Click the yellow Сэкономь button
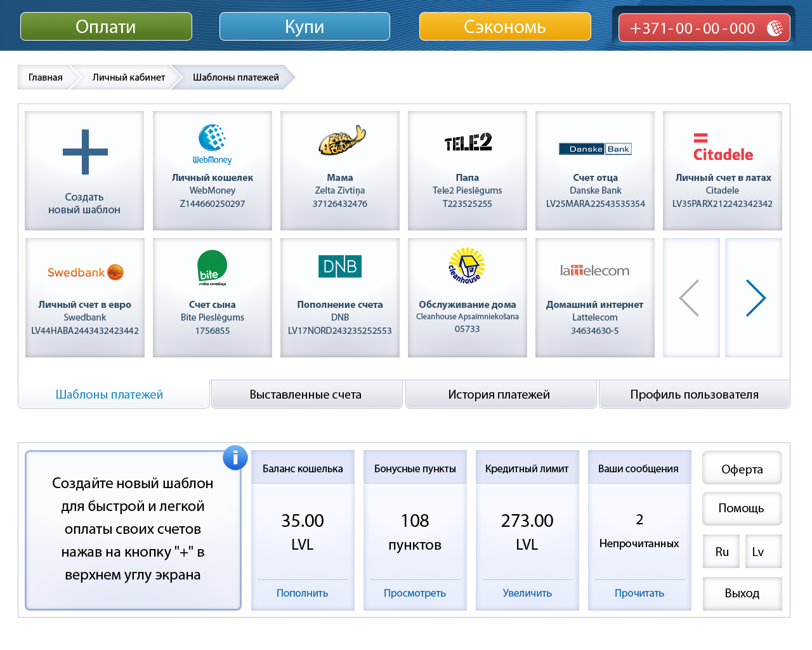 (505, 27)
